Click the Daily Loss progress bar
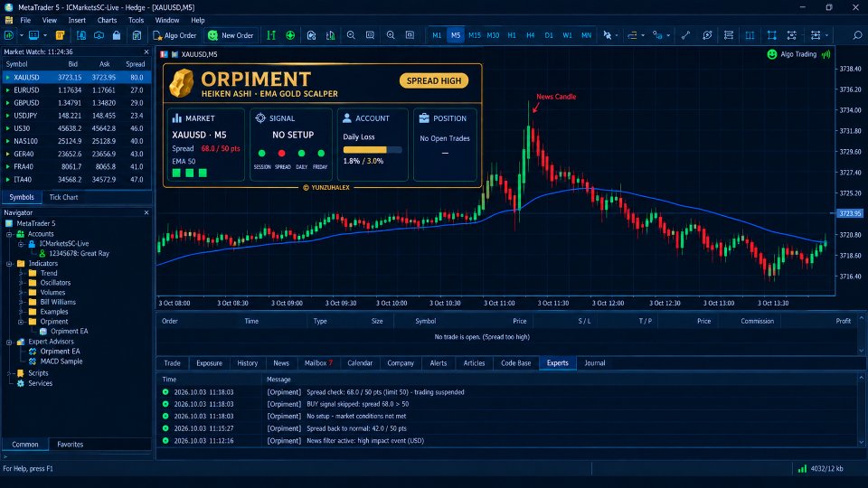This screenshot has width=868, height=488. (372, 150)
